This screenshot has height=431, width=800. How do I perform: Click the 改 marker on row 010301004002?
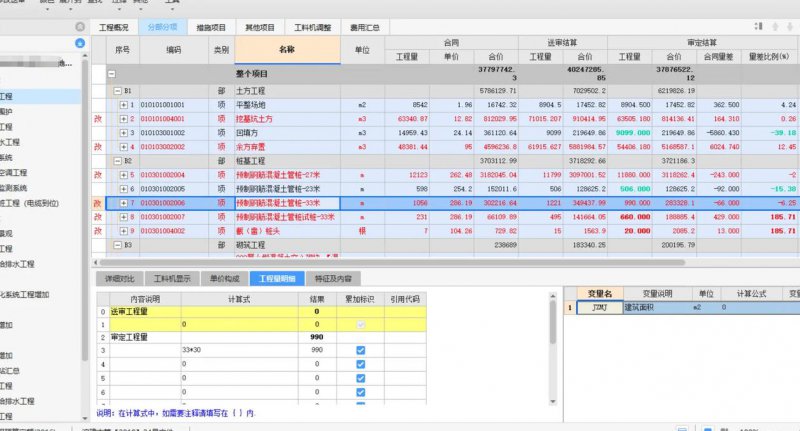coord(98,231)
